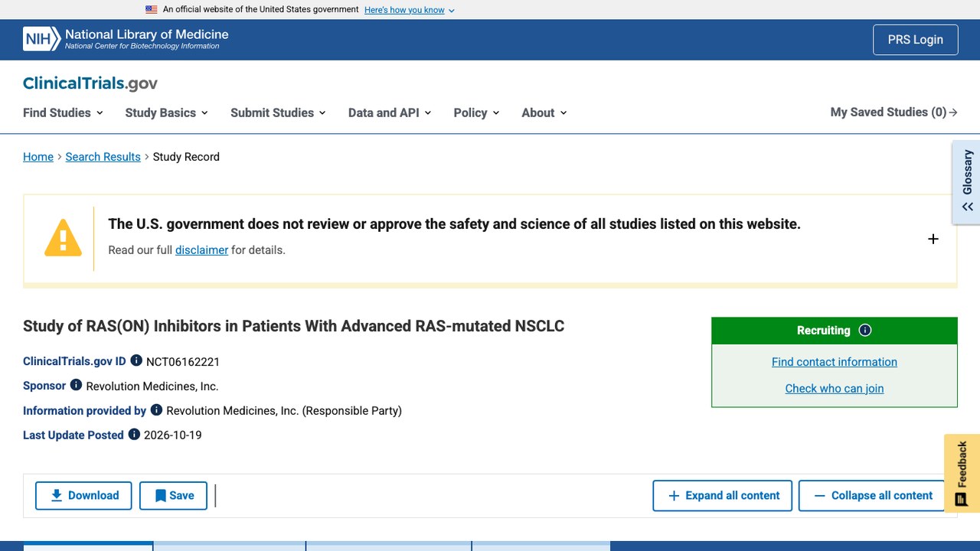Viewport: 980px width, 551px height.
Task: Click the PRS Login button
Action: pos(916,40)
